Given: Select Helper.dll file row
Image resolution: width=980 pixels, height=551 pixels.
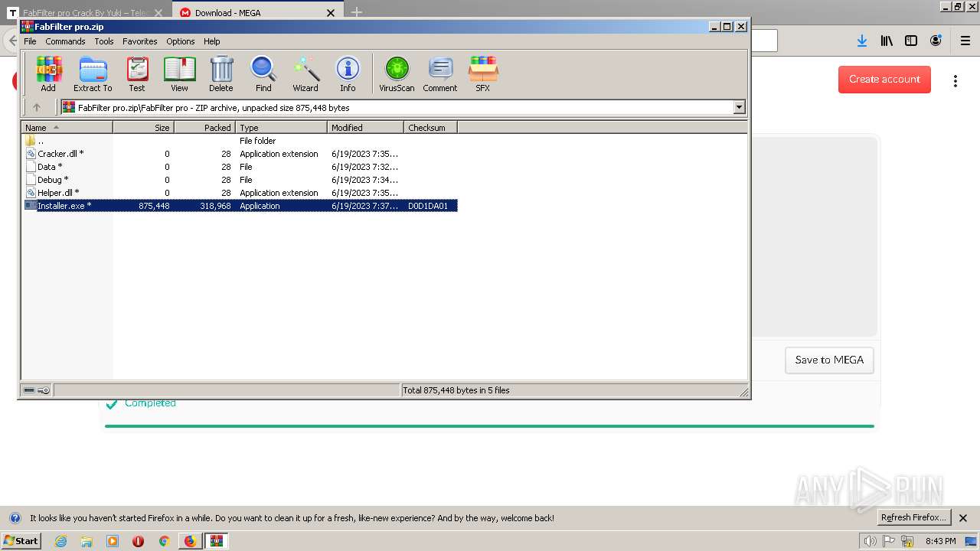Looking at the screenshot, I should point(240,193).
